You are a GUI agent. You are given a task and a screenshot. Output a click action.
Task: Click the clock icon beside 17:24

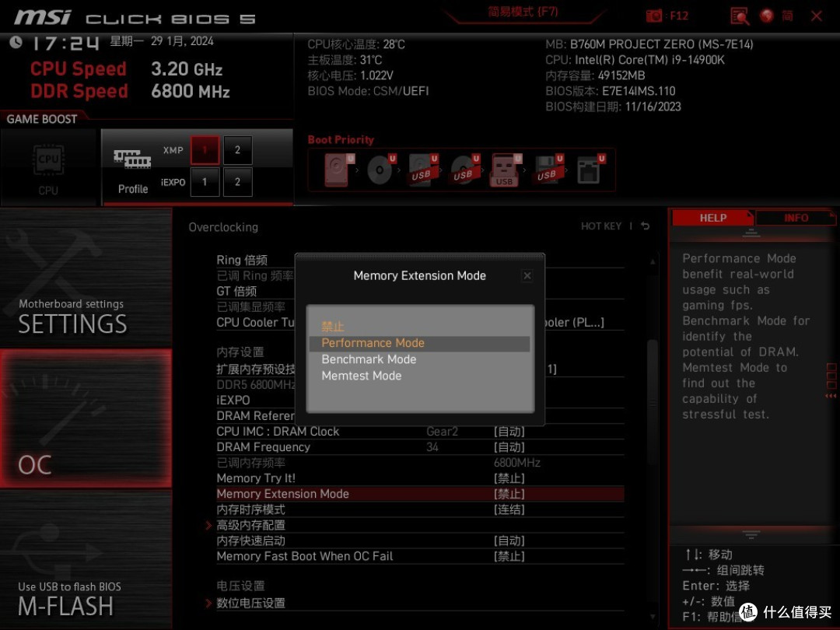tap(16, 42)
